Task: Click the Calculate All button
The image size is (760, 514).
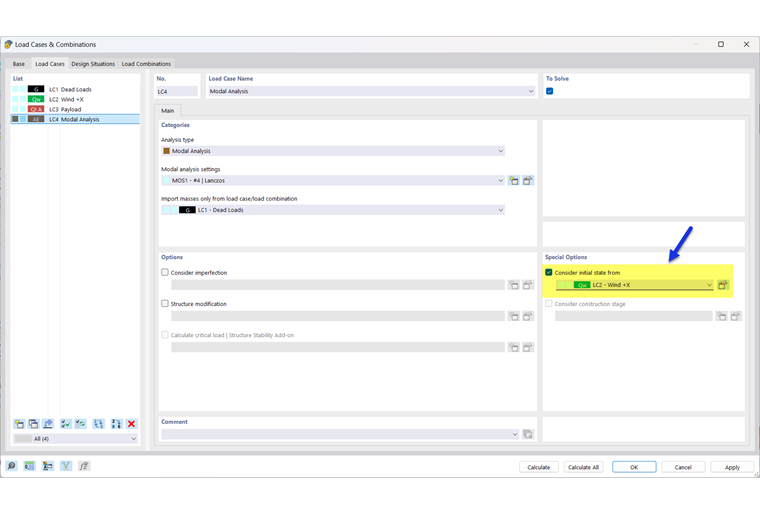Action: [x=583, y=467]
